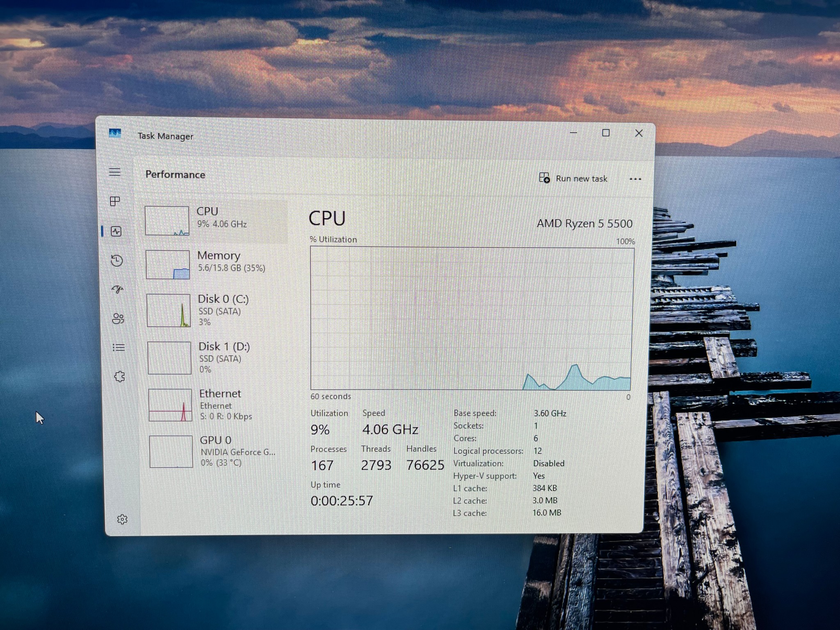Click the Sockets value 1

pyautogui.click(x=536, y=426)
